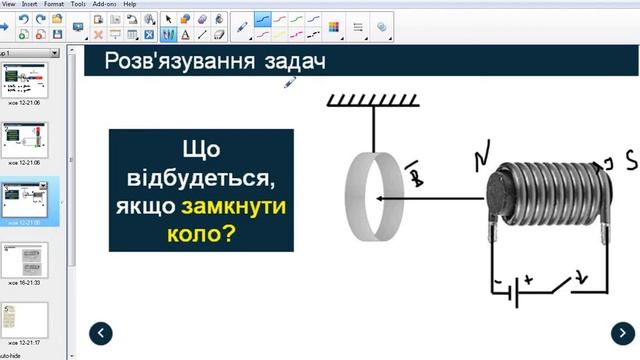
Task: Switch to full screen with blue arrows icon
Action: (149, 35)
